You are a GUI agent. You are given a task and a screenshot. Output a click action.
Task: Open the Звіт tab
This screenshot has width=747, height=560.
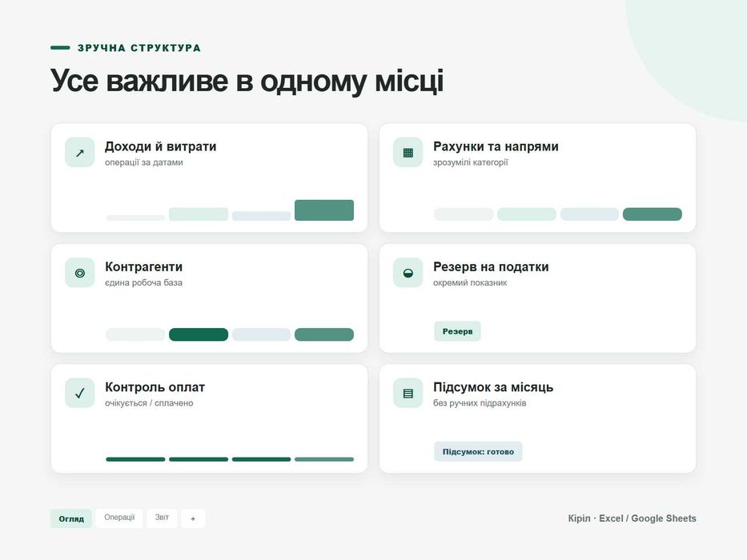[162, 518]
